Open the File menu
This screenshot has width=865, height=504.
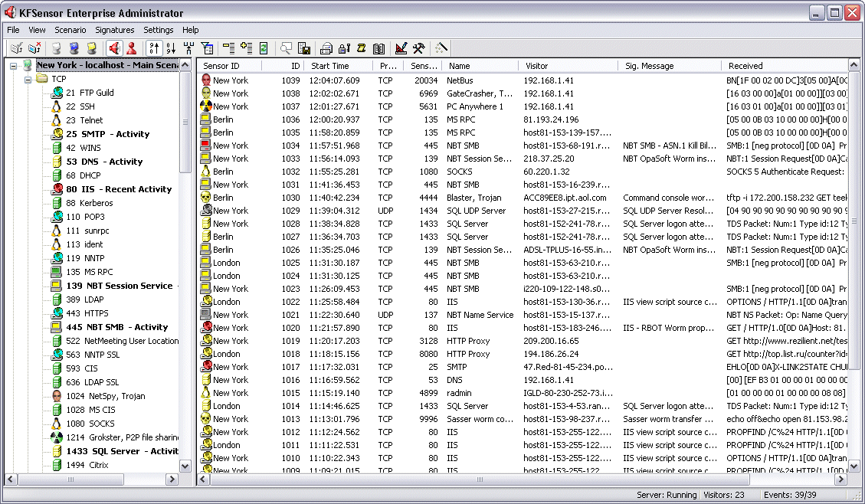[13, 30]
